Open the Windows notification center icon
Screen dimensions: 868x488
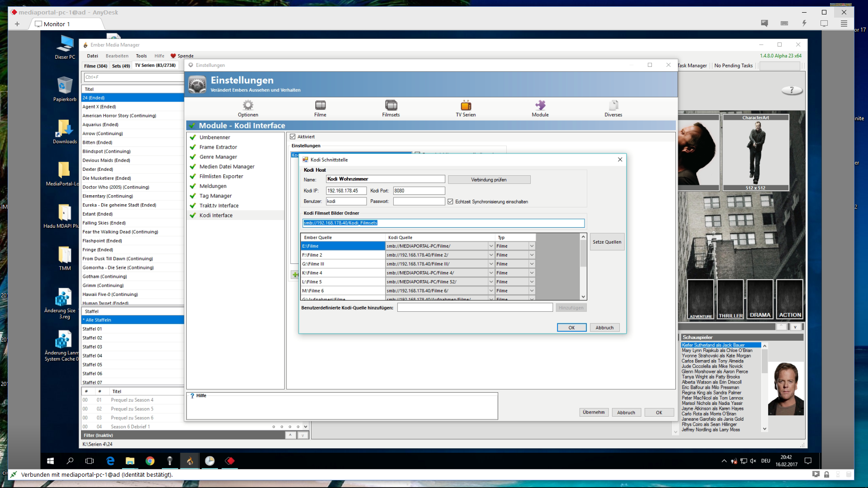pyautogui.click(x=808, y=461)
